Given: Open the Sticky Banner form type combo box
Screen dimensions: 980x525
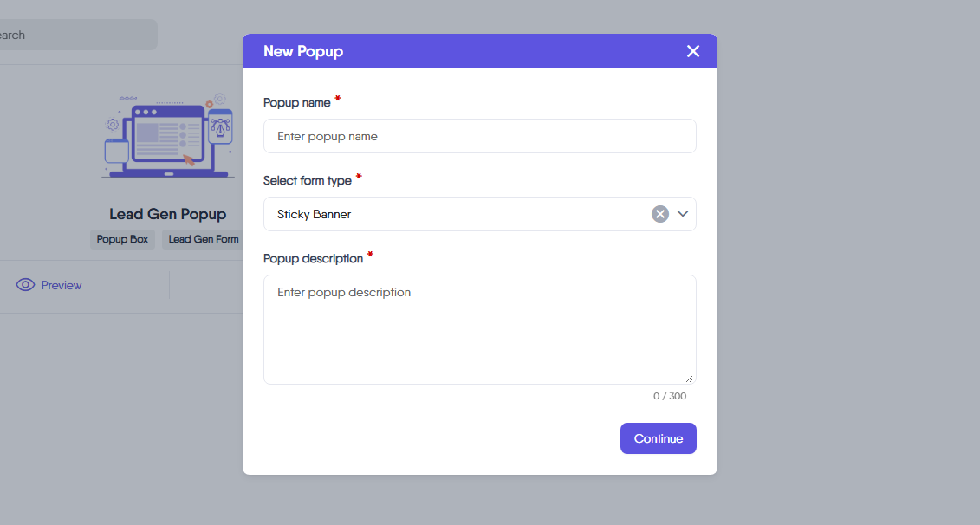Looking at the screenshot, I should (459, 214).
